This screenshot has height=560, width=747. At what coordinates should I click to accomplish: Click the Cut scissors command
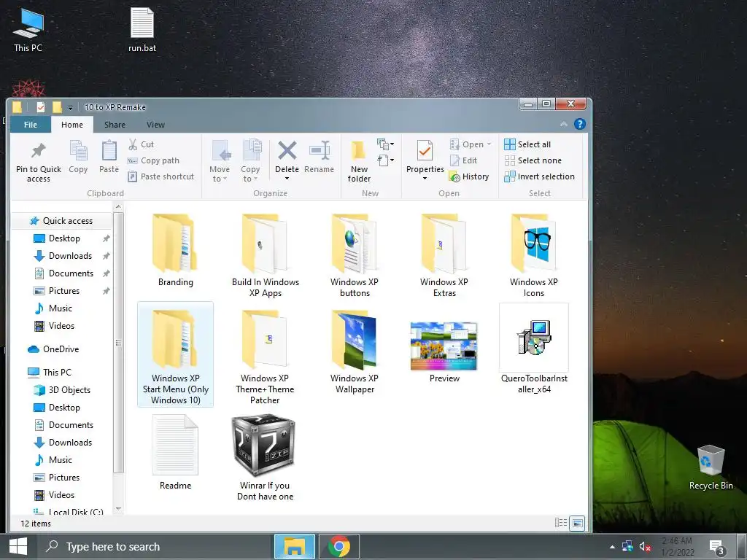point(141,144)
